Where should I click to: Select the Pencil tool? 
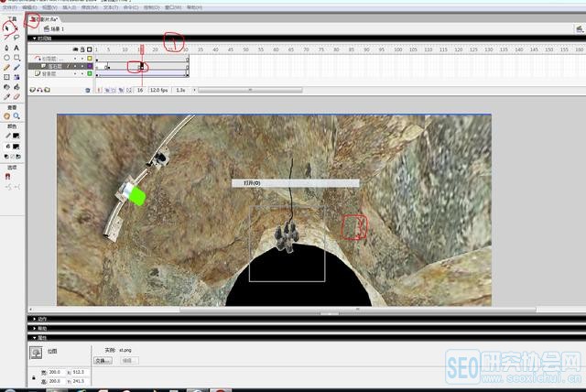[x=6, y=67]
